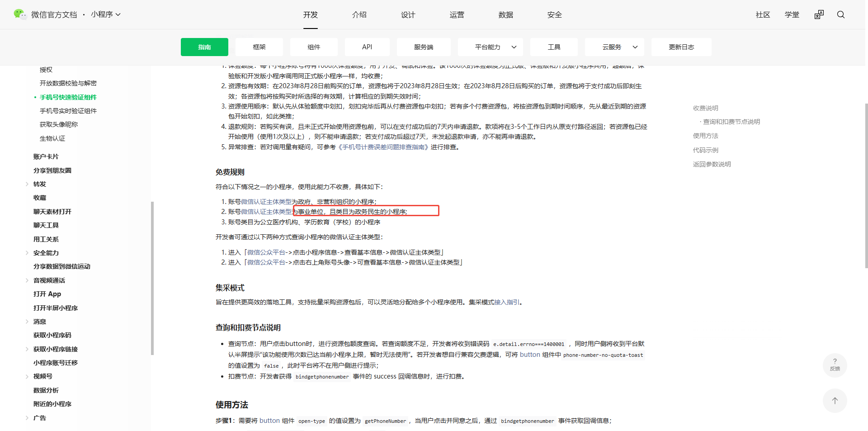Click the translate/language icon in header
This screenshot has width=868, height=431.
[x=819, y=14]
